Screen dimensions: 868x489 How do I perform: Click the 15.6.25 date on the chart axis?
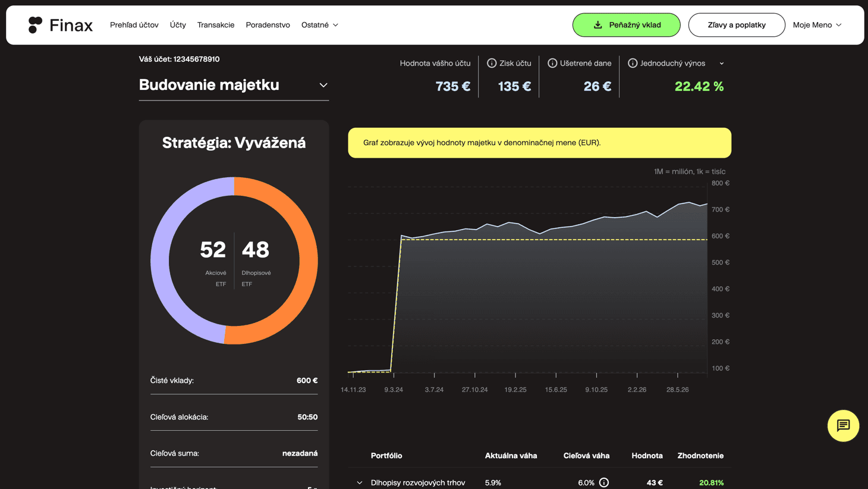(556, 390)
